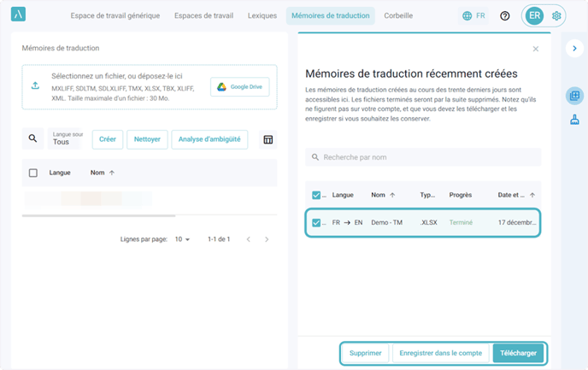
Task: Open the help question mark icon
Action: [505, 15]
